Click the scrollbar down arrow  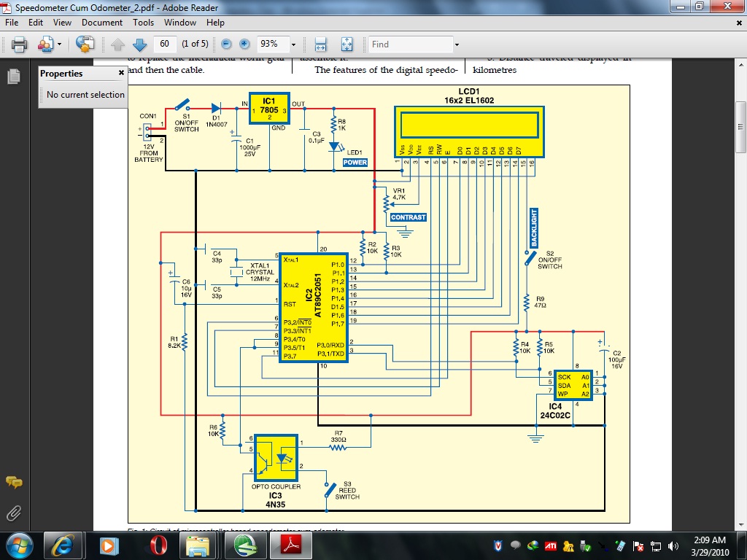click(x=741, y=525)
